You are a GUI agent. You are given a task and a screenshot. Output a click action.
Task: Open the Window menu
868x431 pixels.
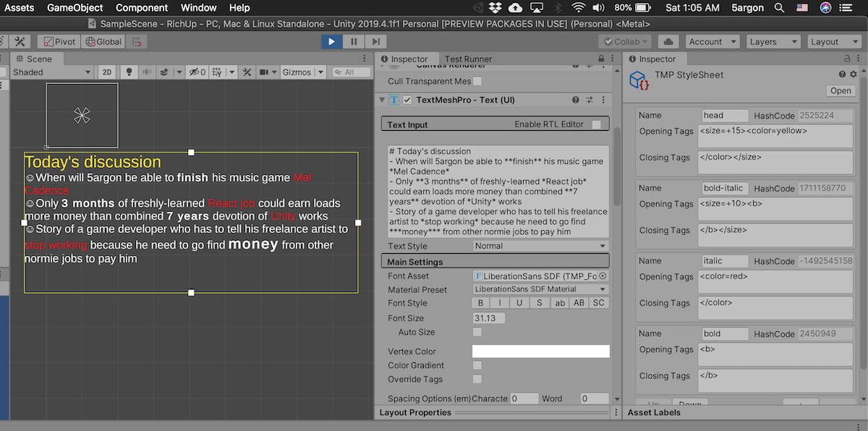198,8
